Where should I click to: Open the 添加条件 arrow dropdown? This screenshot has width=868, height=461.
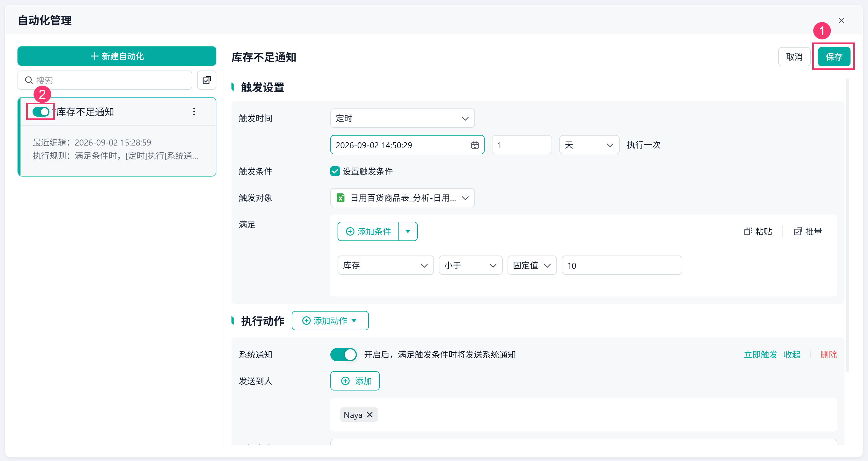(408, 231)
